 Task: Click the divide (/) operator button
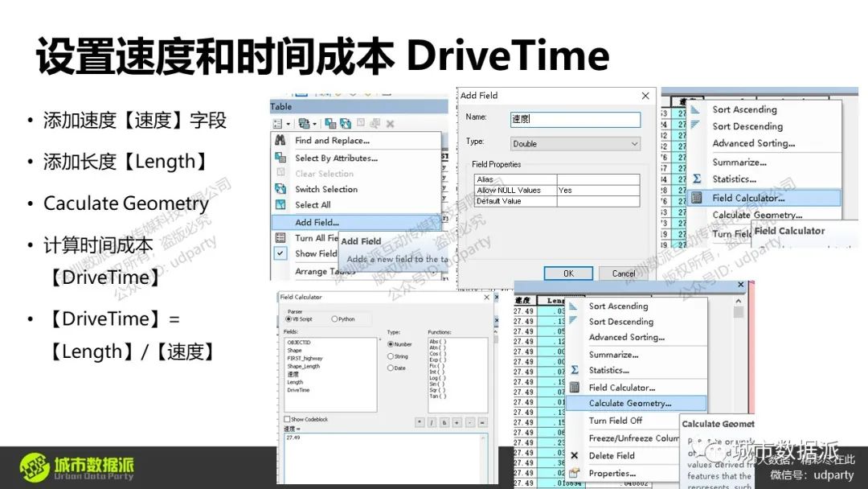tap(432, 422)
